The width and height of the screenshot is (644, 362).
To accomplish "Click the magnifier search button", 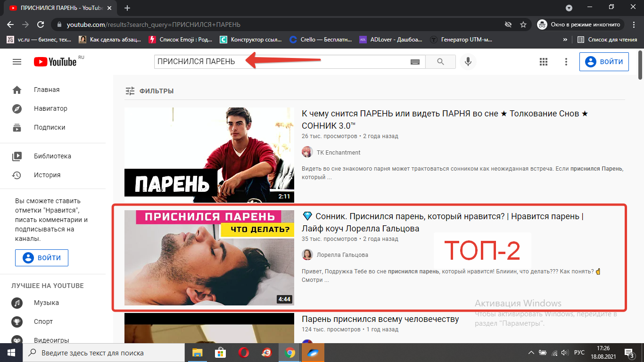I will pyautogui.click(x=440, y=62).
